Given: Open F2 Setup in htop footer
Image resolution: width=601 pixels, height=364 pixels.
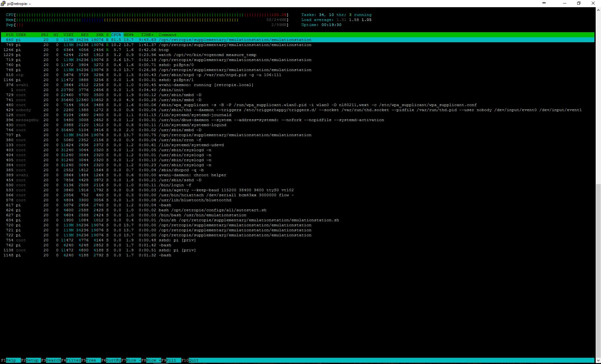Looking at the screenshot, I should 32,360.
